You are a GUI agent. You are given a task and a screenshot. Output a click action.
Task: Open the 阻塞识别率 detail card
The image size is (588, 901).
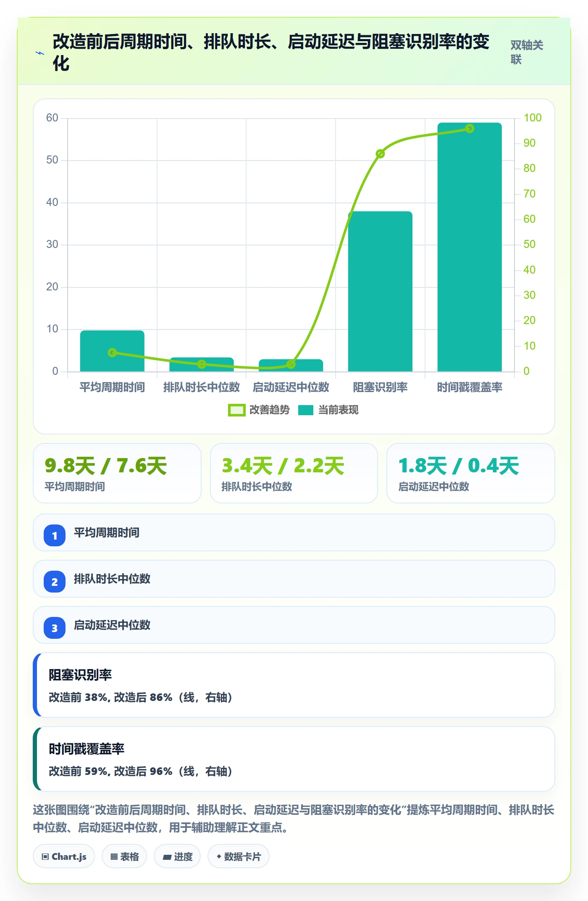294,685
